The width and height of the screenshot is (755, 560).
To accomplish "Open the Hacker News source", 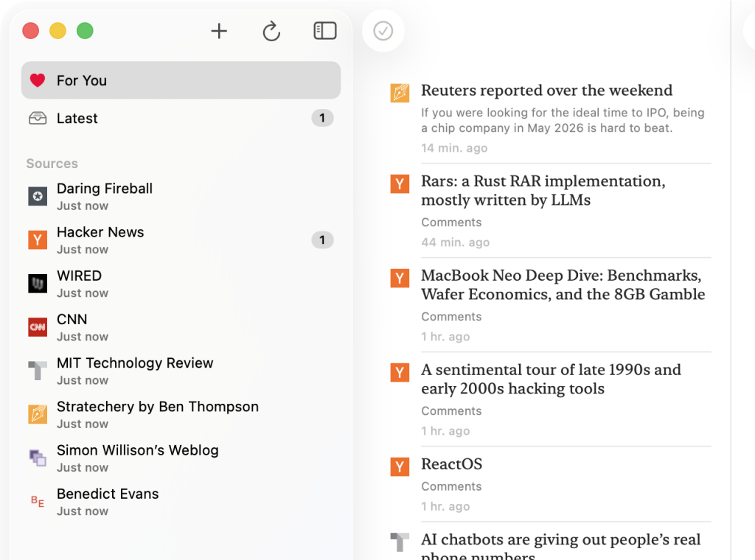I will pos(181,240).
